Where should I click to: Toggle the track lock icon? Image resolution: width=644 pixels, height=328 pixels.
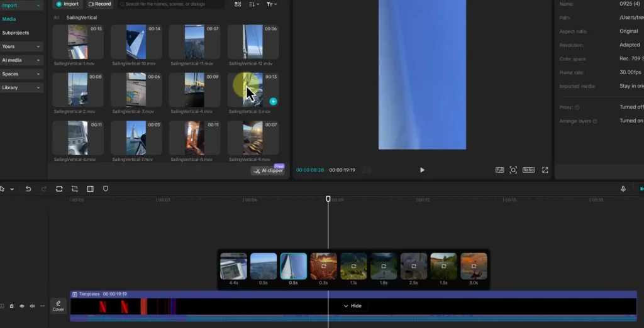point(11,306)
